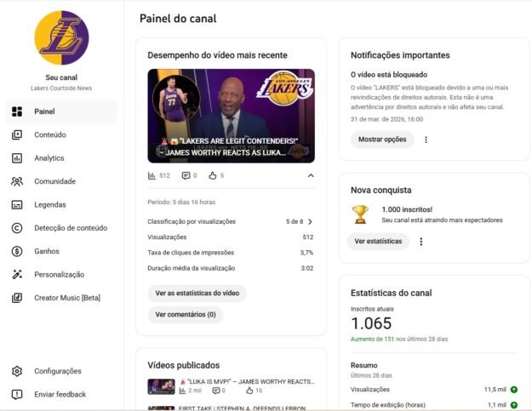Open more options beside Mostrar opções

click(x=426, y=140)
